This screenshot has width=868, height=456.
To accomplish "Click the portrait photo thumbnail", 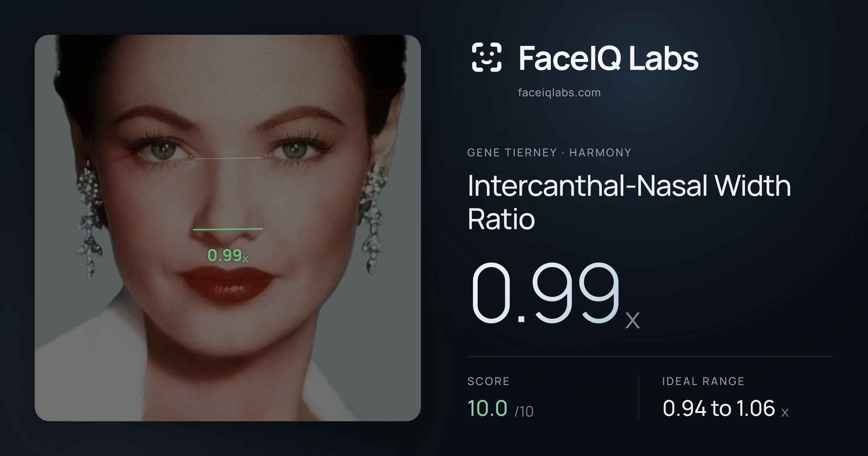I will click(x=228, y=228).
